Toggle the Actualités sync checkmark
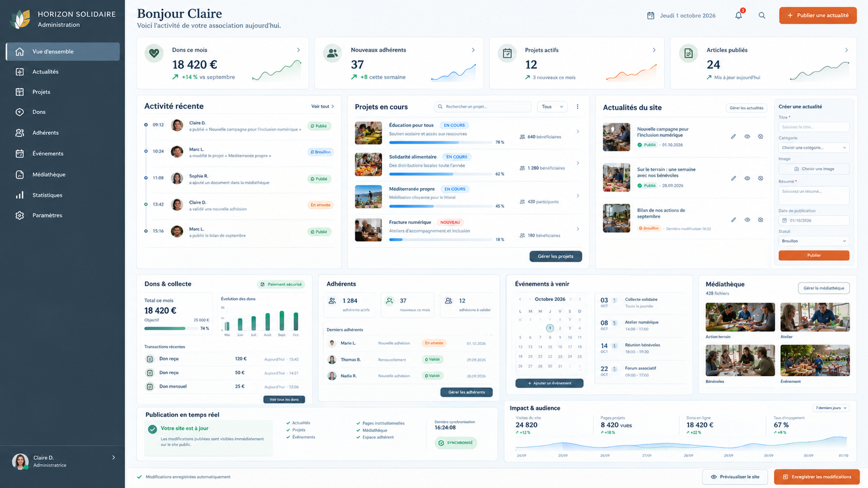This screenshot has height=488, width=868. 288,423
